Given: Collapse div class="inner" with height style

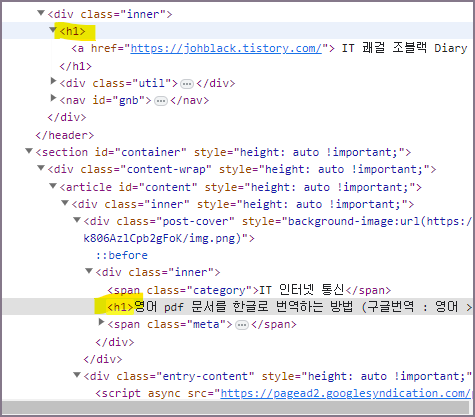Looking at the screenshot, I should point(65,203).
